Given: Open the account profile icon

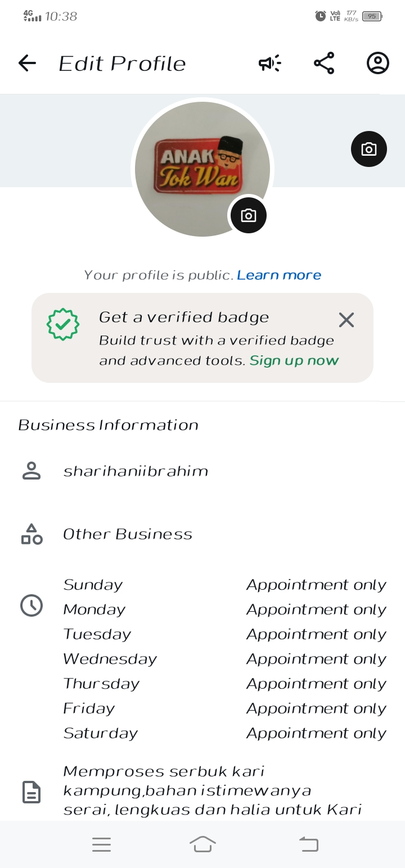Looking at the screenshot, I should pos(378,63).
